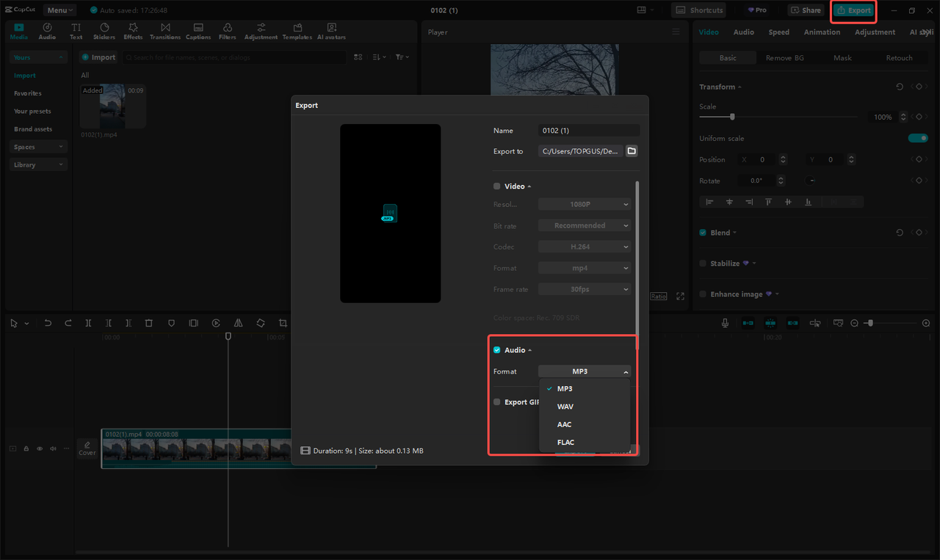The width and height of the screenshot is (940, 560).
Task: Uncheck the Blend option
Action: tap(702, 232)
